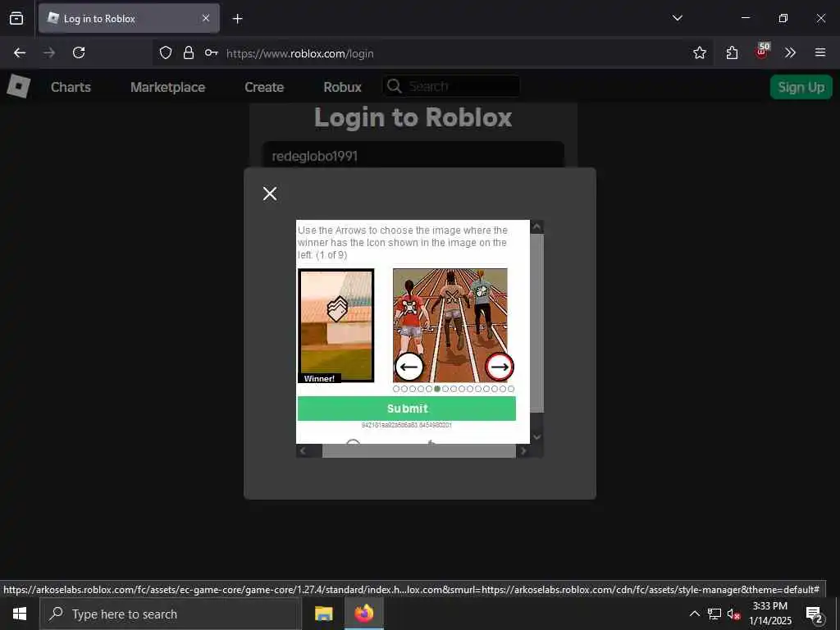The height and width of the screenshot is (630, 840).
Task: Open a new browser tab
Action: tap(237, 19)
